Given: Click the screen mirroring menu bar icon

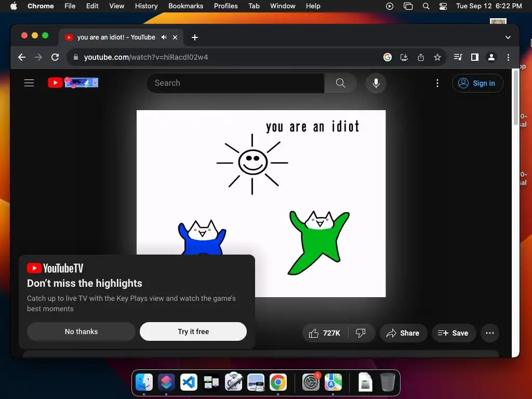Looking at the screenshot, I should click(408, 6).
